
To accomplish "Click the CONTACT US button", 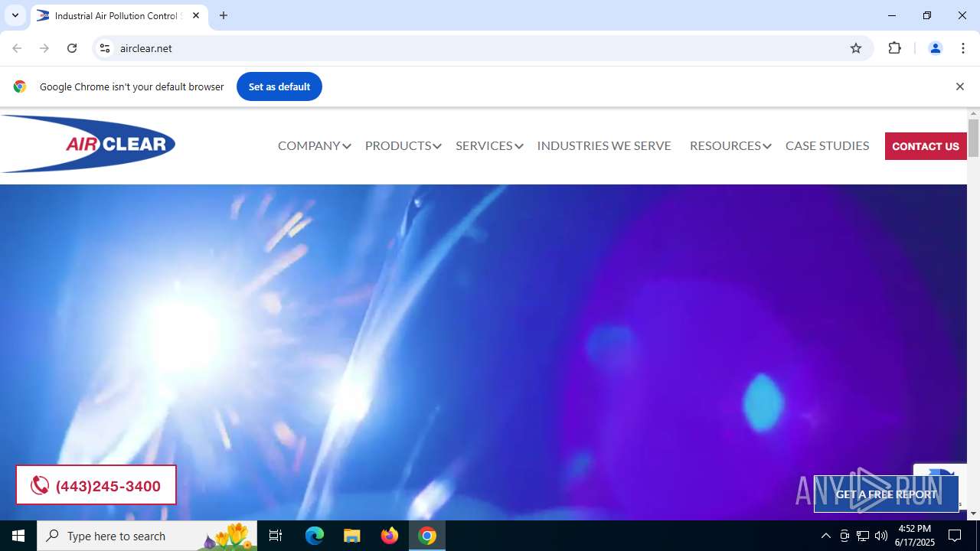I will click(x=926, y=146).
